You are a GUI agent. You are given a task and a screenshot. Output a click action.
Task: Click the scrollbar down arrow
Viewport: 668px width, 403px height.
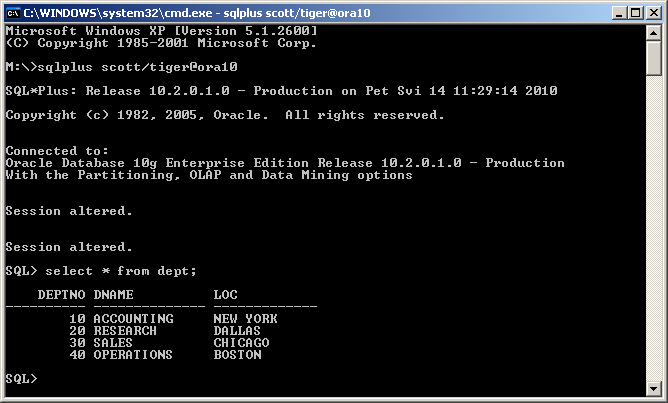click(654, 390)
